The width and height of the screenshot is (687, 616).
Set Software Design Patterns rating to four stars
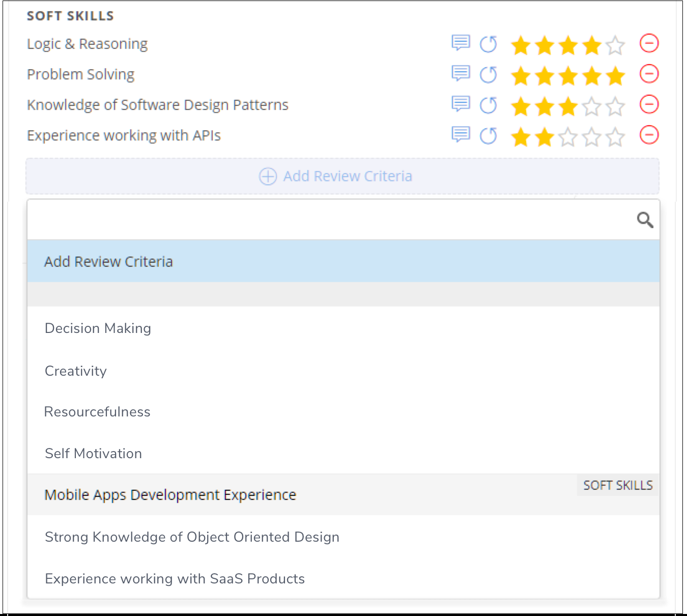click(x=592, y=106)
